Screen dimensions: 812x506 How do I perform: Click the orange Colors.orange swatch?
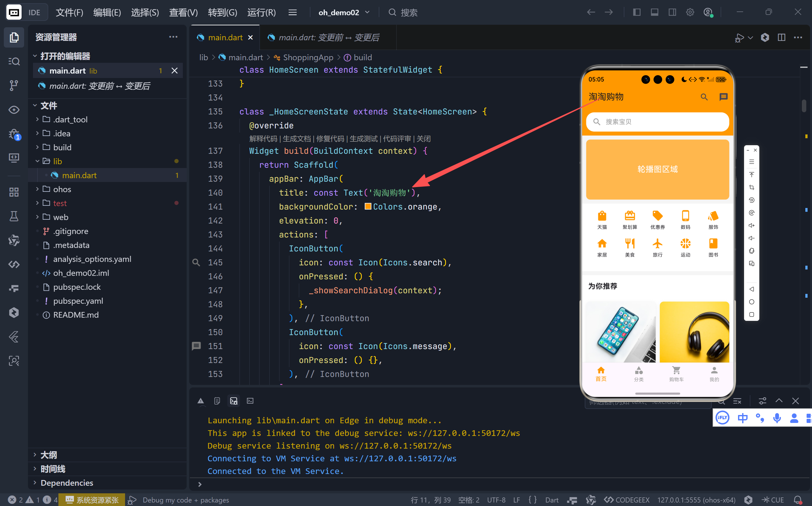click(x=368, y=206)
